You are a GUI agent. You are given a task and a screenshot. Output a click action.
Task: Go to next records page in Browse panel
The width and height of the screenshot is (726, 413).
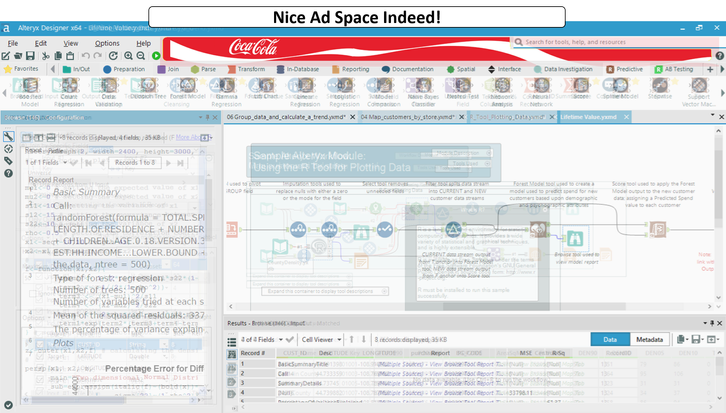tap(169, 163)
